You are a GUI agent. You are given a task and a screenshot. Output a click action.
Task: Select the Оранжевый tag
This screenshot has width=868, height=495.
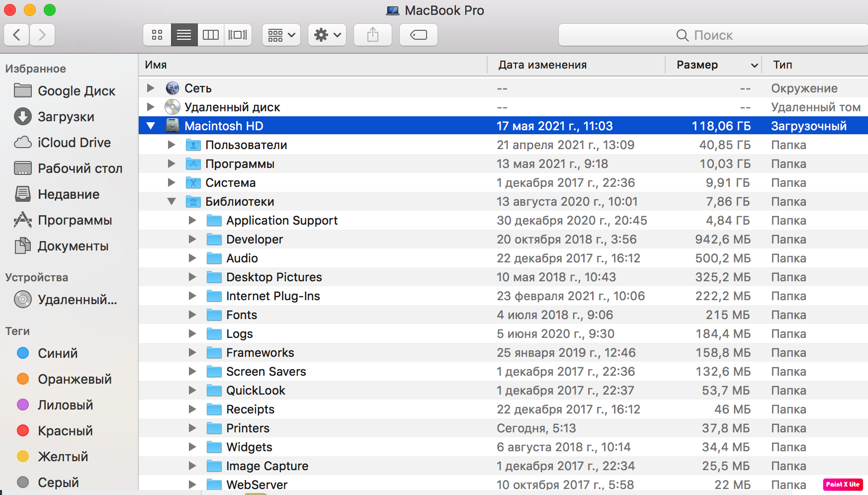pyautogui.click(x=65, y=379)
